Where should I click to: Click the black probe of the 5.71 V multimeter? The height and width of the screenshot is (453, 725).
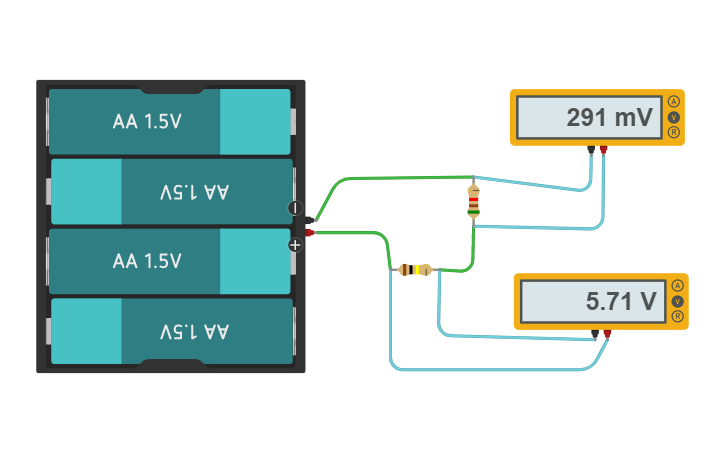tap(594, 333)
